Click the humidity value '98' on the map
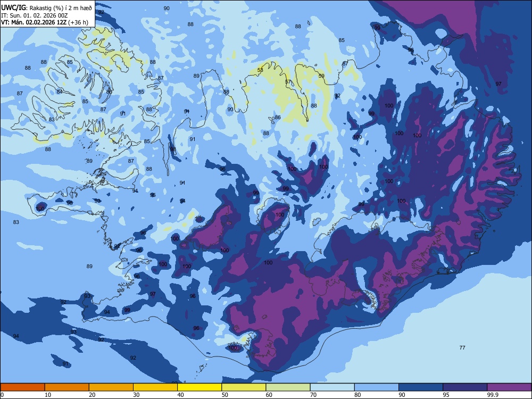The height and width of the screenshot is (399, 532). [173, 149]
